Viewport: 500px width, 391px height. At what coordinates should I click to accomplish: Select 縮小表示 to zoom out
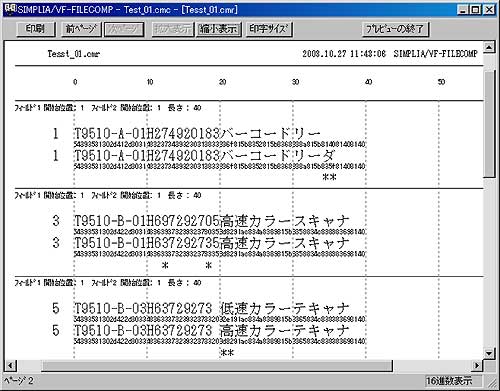(218, 29)
